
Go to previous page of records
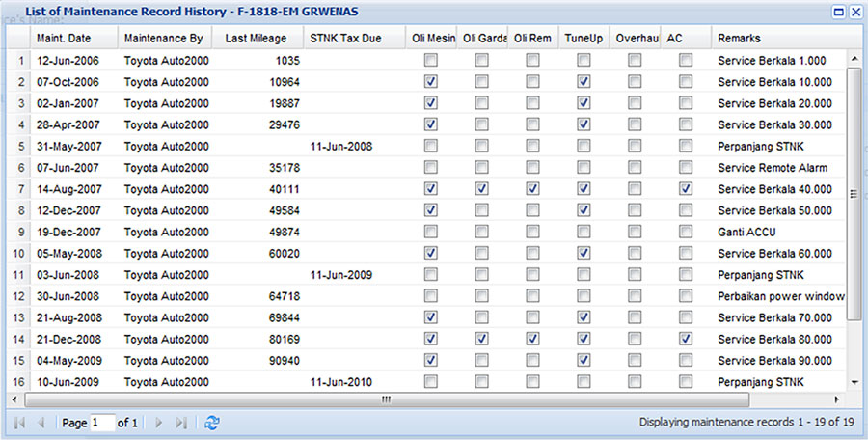(41, 423)
